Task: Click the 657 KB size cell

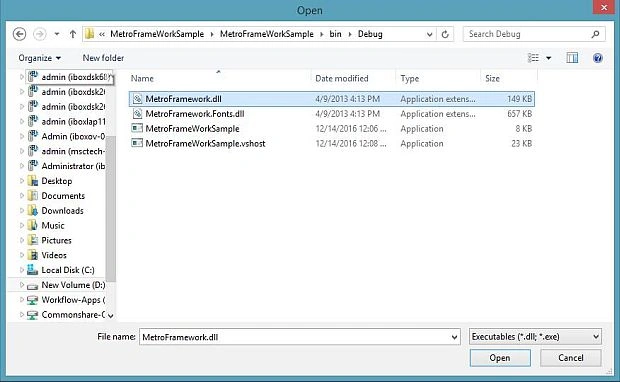Action: tap(520, 114)
